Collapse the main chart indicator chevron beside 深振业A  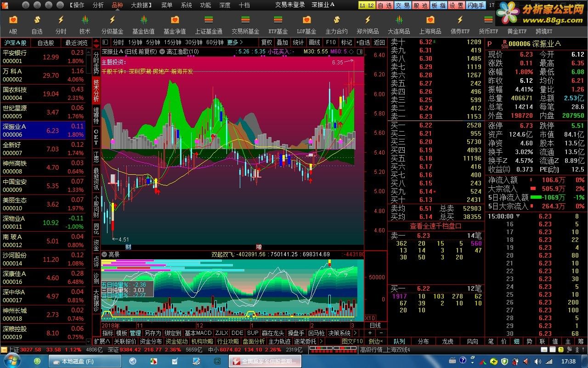coord(162,52)
